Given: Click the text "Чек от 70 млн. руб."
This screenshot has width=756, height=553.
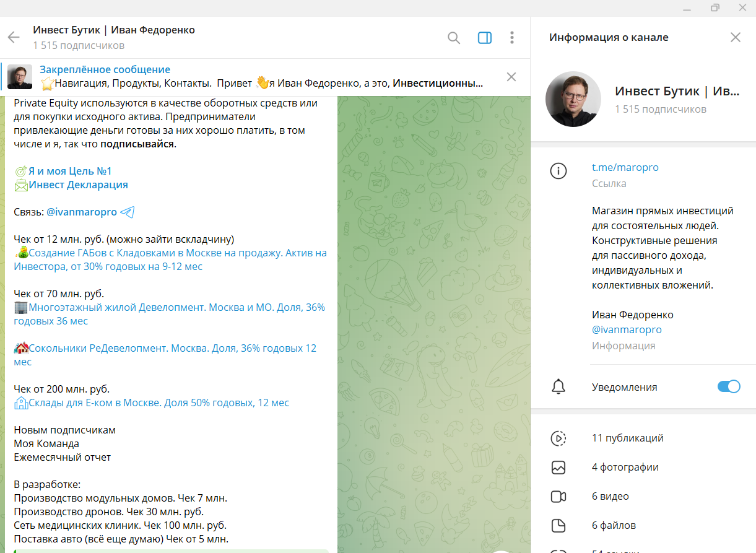Looking at the screenshot, I should point(59,294).
